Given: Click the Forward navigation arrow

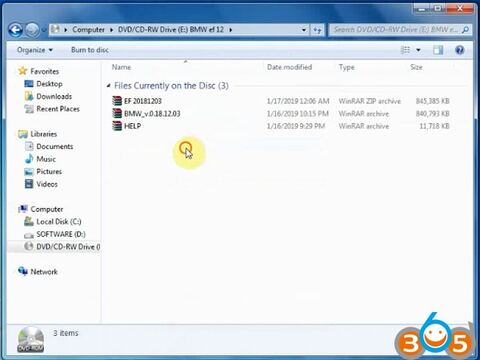Looking at the screenshot, I should (32, 30).
